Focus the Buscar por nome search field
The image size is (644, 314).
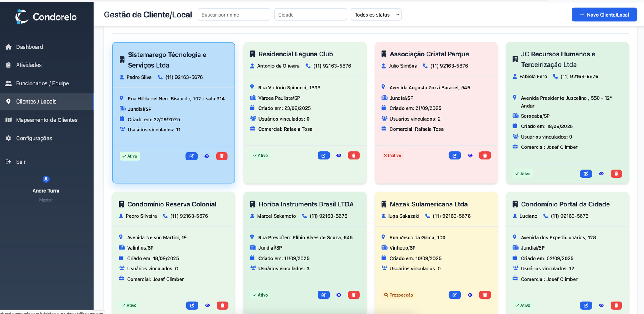pos(234,15)
